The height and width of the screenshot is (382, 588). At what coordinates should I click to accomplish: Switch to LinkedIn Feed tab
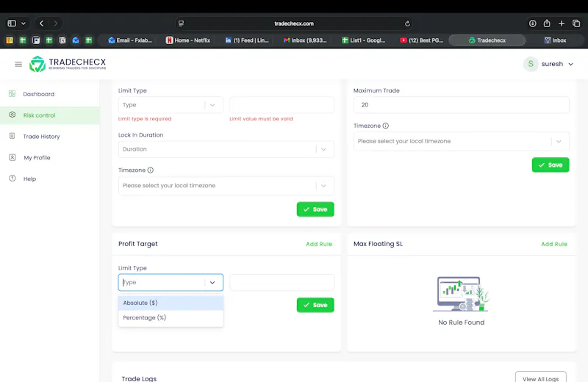click(247, 40)
